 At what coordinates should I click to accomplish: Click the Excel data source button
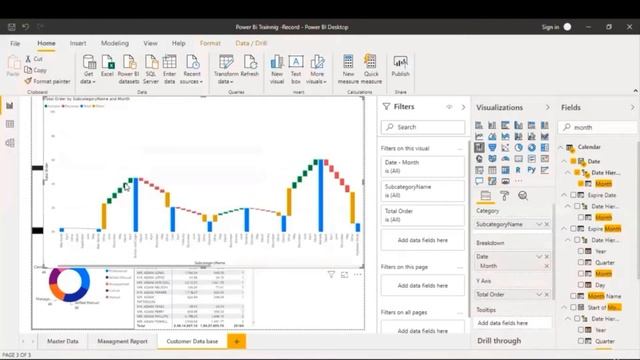pos(107,66)
